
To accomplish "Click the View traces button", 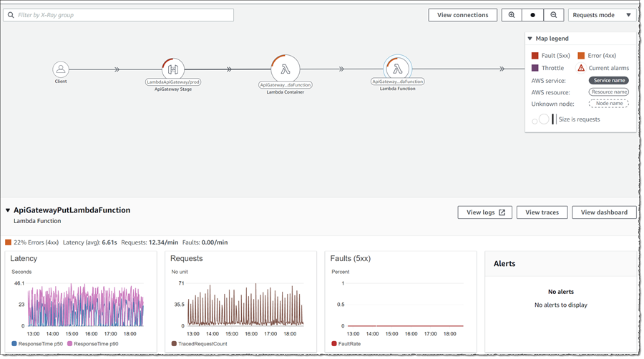I will click(x=542, y=212).
